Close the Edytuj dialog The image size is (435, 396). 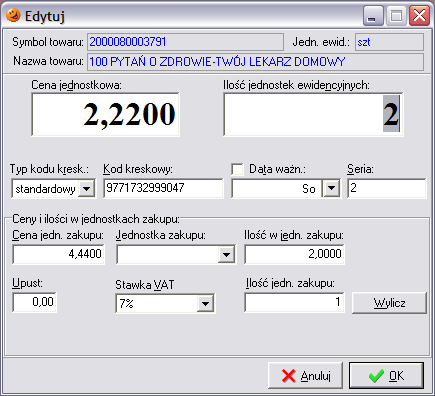pyautogui.click(x=419, y=16)
